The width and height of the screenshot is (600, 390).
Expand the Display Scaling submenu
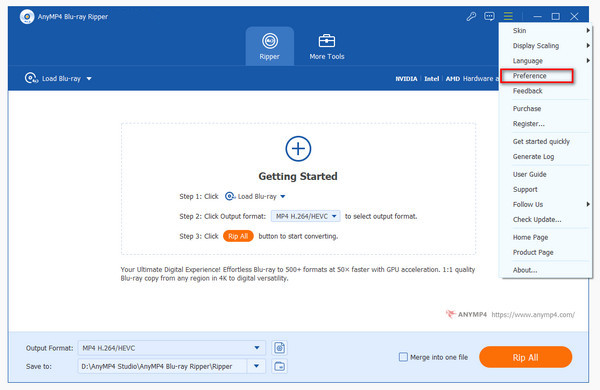546,46
